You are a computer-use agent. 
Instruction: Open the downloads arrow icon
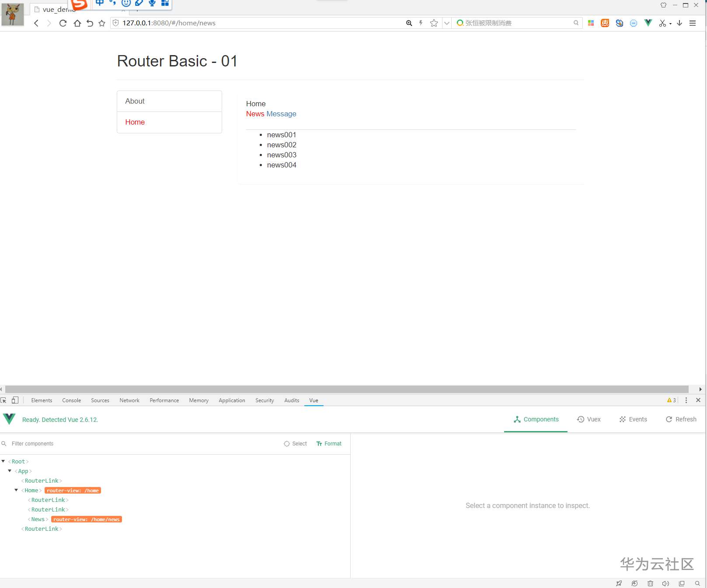click(x=679, y=23)
